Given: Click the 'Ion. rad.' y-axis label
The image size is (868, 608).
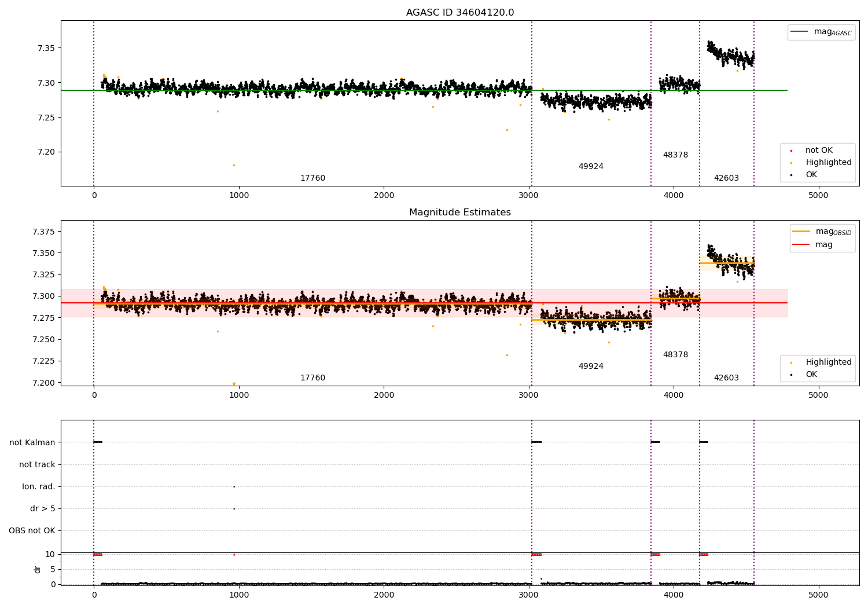Looking at the screenshot, I should [39, 486].
